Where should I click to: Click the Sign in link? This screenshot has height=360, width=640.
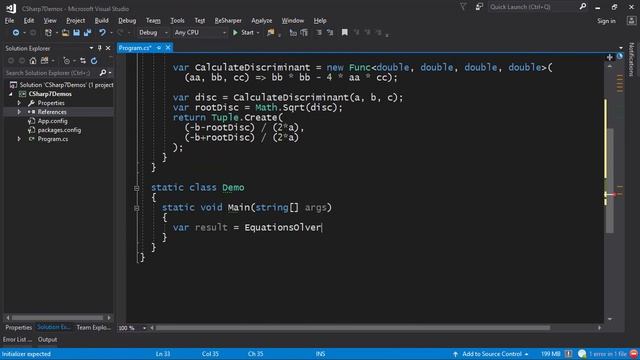coord(606,21)
